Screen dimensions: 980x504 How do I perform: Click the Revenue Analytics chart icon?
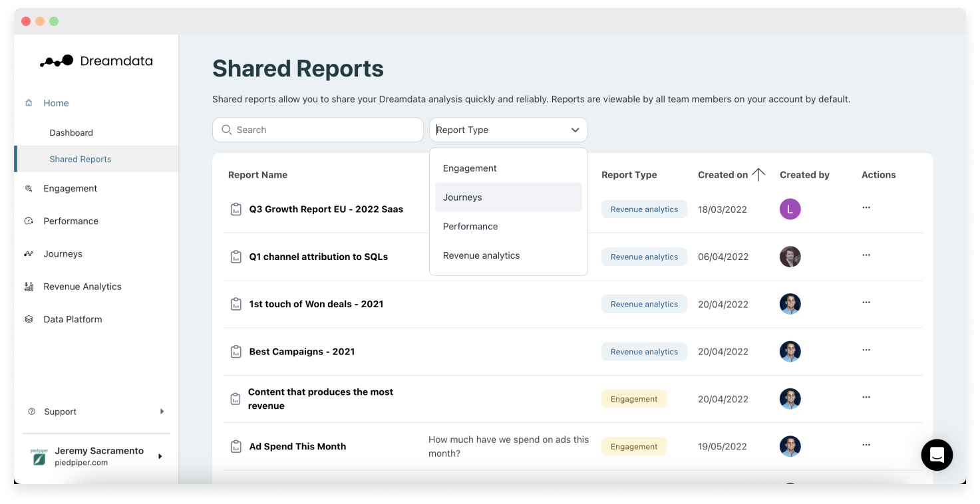29,287
